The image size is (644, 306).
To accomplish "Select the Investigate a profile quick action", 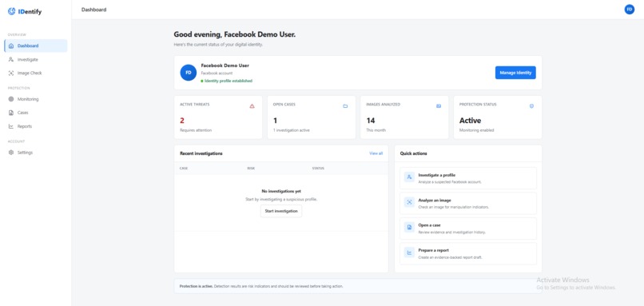I will click(468, 178).
